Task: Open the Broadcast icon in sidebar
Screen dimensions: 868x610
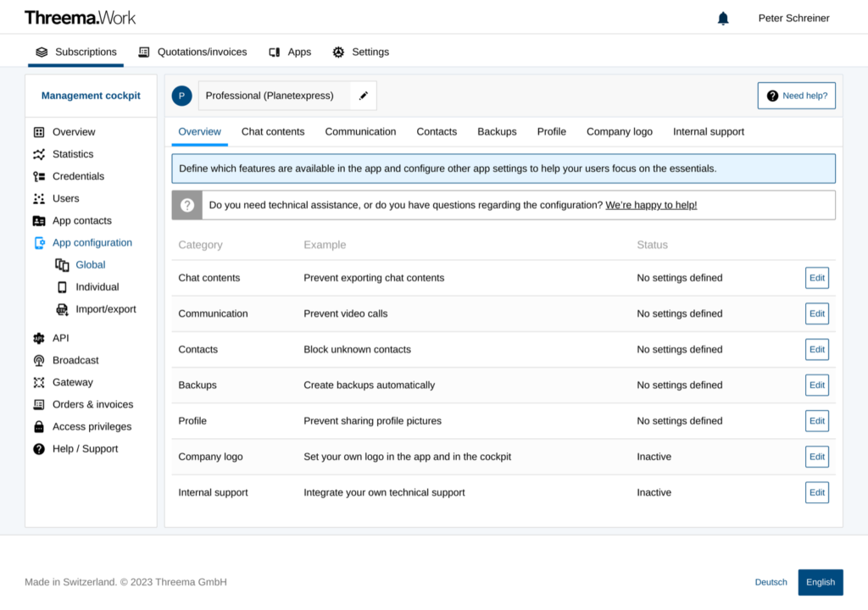Action: tap(39, 360)
